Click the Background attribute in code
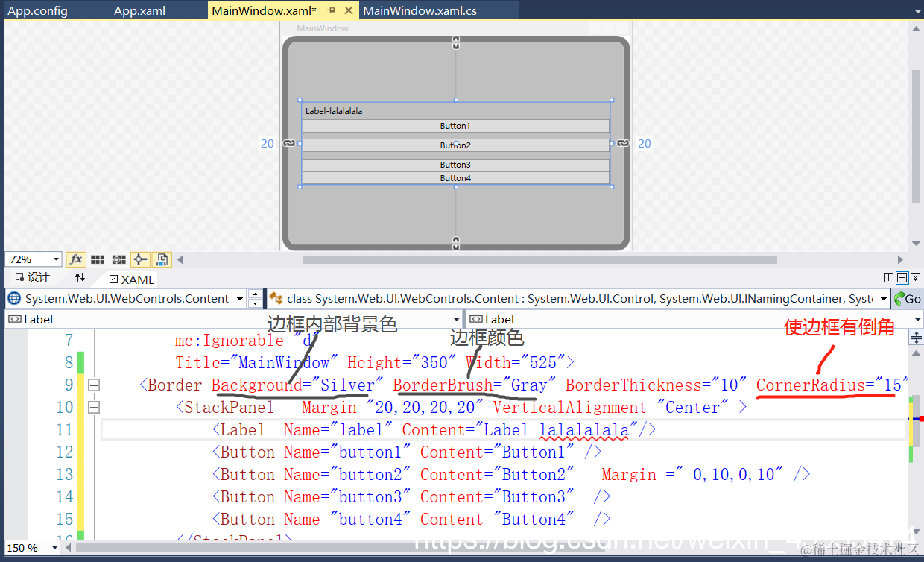This screenshot has width=924, height=562. coord(256,385)
